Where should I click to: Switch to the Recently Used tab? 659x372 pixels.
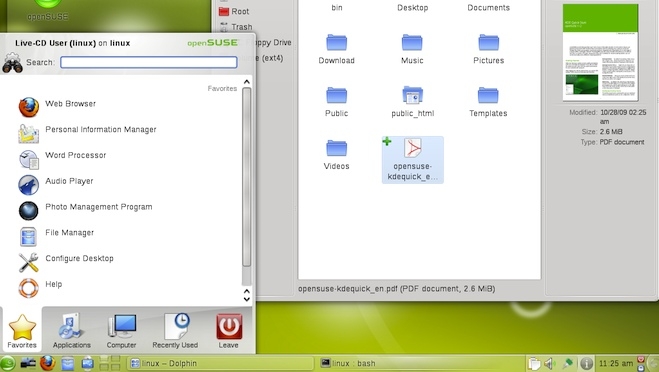175,331
